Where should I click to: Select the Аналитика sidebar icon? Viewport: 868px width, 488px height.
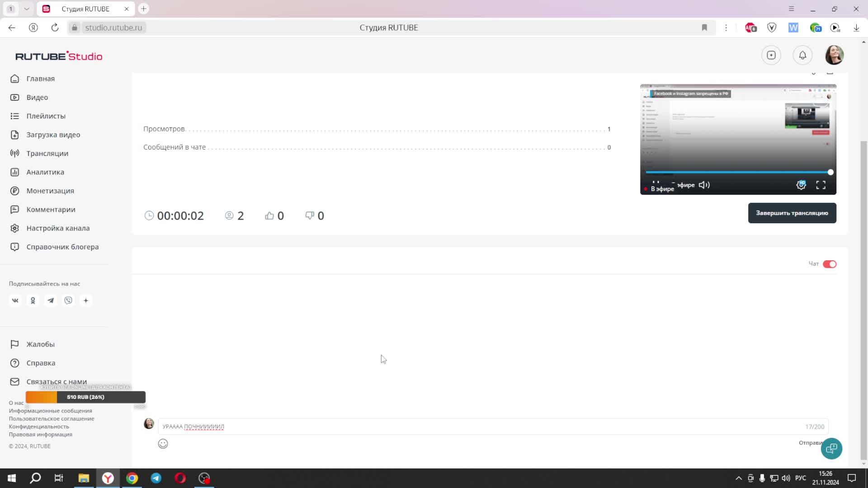coord(14,172)
